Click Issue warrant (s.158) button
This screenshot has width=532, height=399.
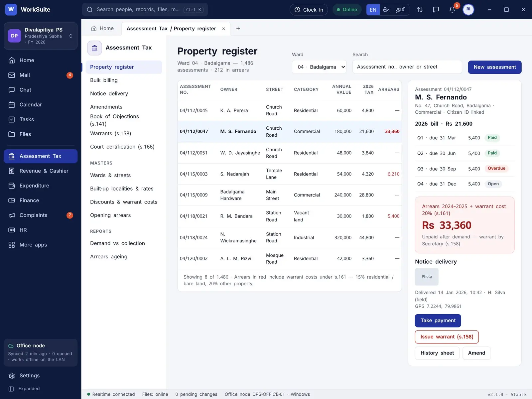tap(447, 337)
